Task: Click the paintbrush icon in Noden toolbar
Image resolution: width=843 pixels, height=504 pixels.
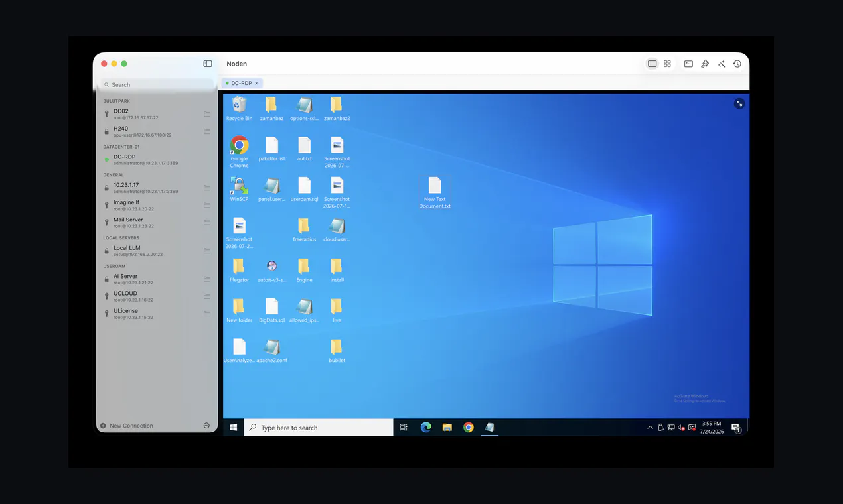Action: click(x=705, y=64)
